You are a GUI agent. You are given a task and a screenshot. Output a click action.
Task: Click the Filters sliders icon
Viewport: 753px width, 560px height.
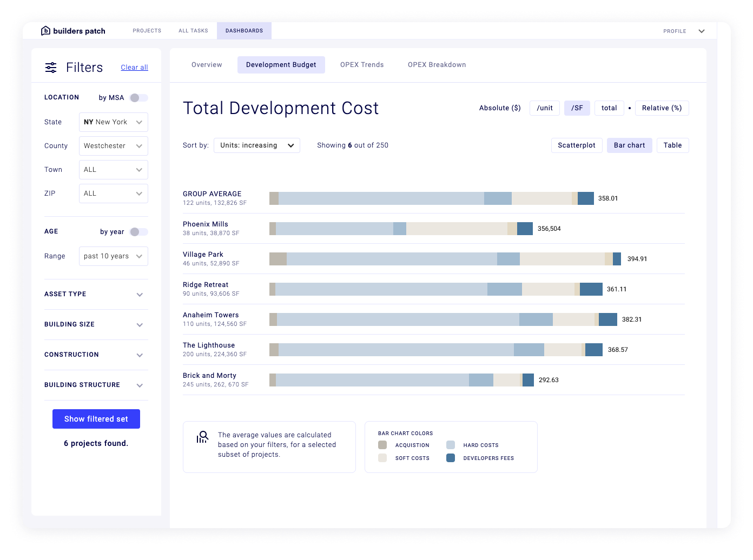pos(50,67)
